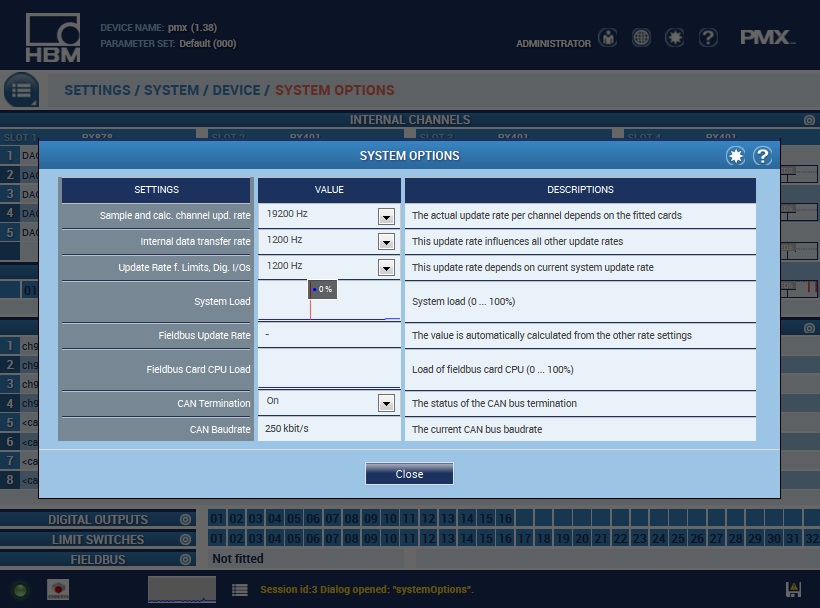Viewport: 820px width, 608px height.
Task: Click the System load (0 ... 100%) description
Action: [463, 302]
